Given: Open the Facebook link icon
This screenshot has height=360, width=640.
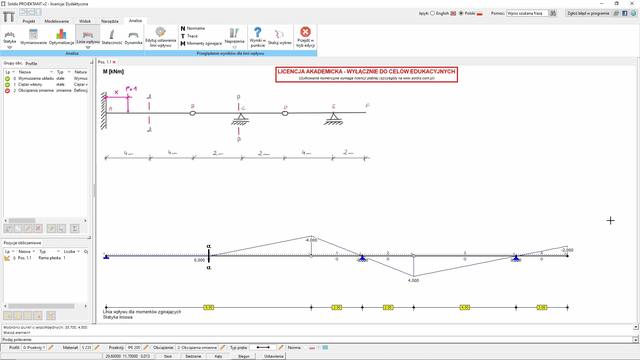Looking at the screenshot, I should point(624,13).
